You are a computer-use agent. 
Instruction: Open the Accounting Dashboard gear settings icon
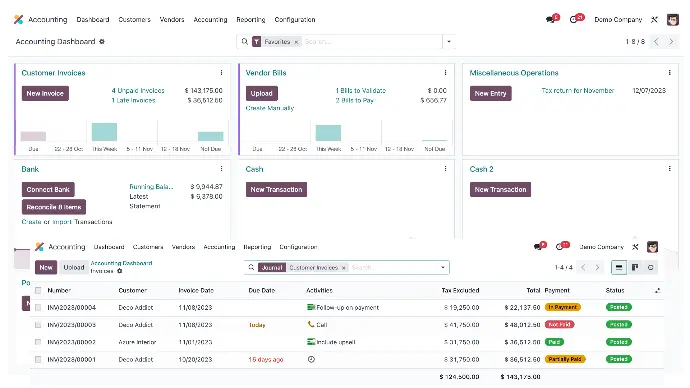click(102, 41)
